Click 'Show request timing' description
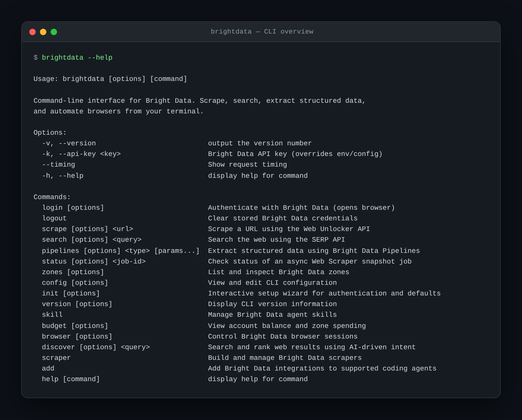 (247, 164)
